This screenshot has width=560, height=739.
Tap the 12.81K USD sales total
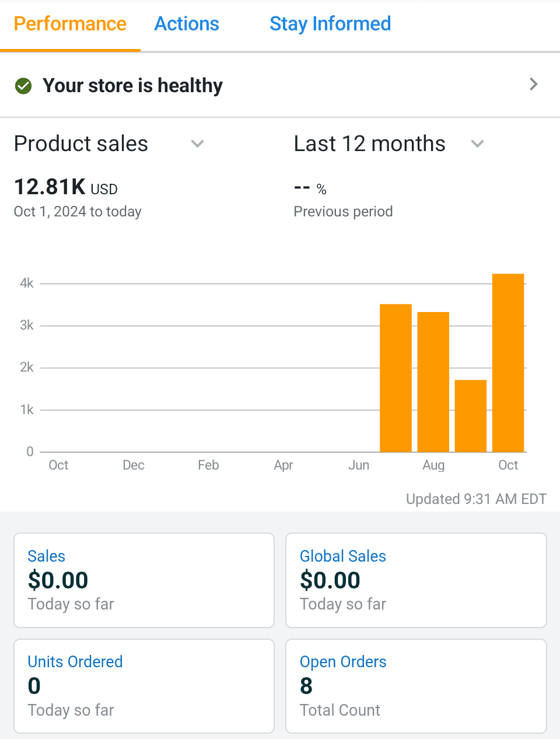(x=65, y=187)
